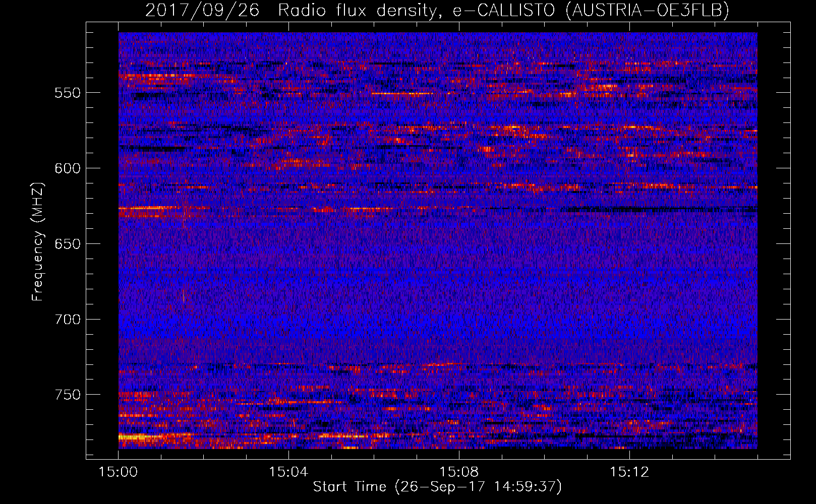Click the 700 frequency tick label
The height and width of the screenshot is (504, 816).
(68, 320)
